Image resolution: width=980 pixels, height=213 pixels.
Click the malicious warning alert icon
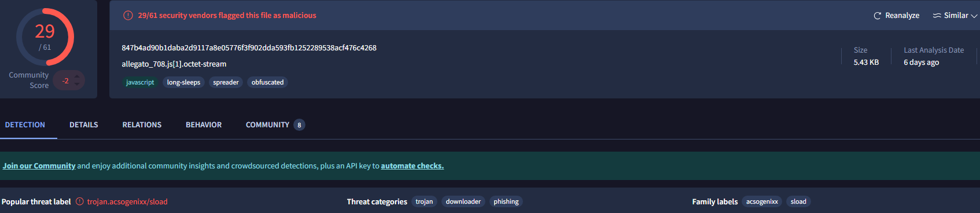point(128,16)
